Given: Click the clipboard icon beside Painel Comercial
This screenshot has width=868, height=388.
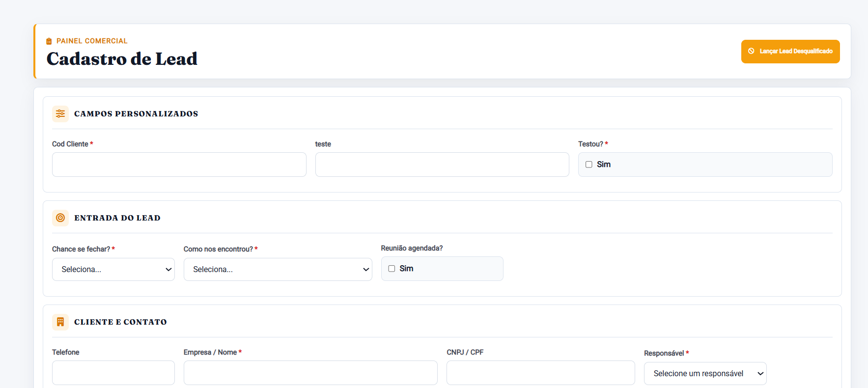Looking at the screenshot, I should 49,41.
